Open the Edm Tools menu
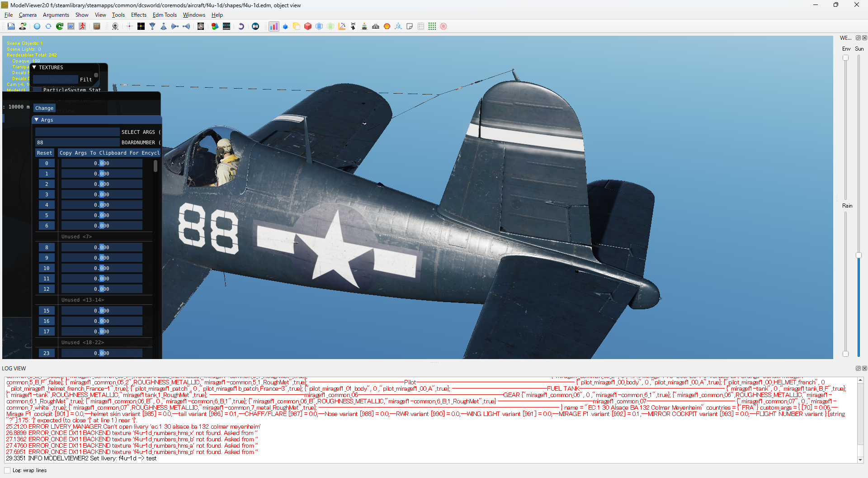 (165, 15)
